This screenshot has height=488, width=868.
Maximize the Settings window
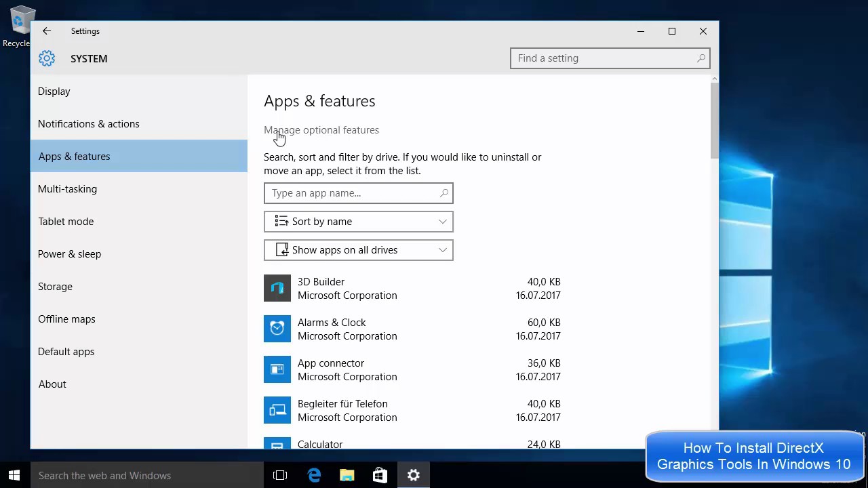coord(672,31)
